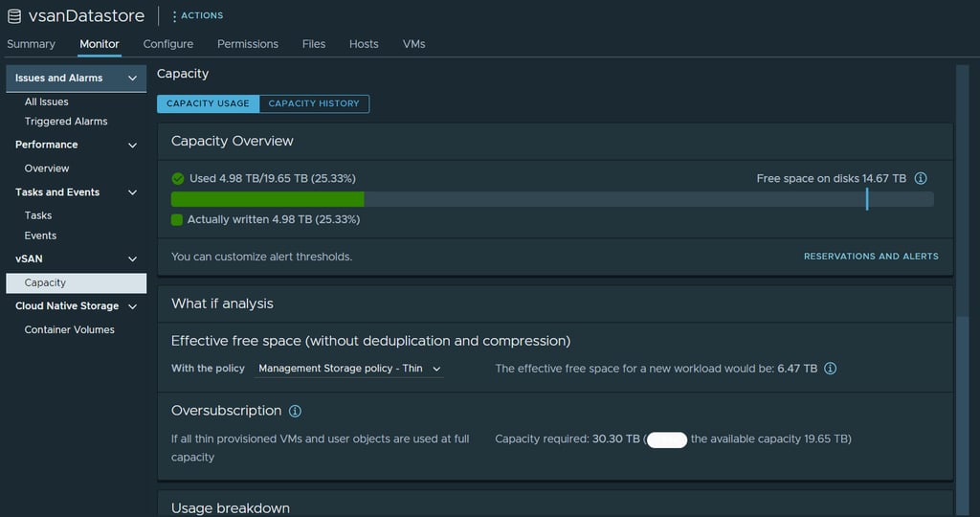
Task: Open Reservations and Alerts link
Action: click(871, 257)
